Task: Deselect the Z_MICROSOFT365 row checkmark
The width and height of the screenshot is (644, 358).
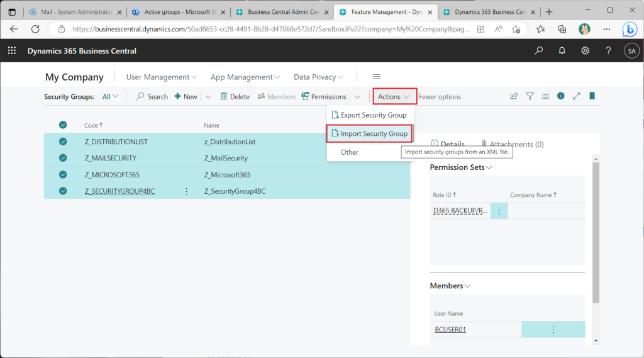Action: point(63,174)
